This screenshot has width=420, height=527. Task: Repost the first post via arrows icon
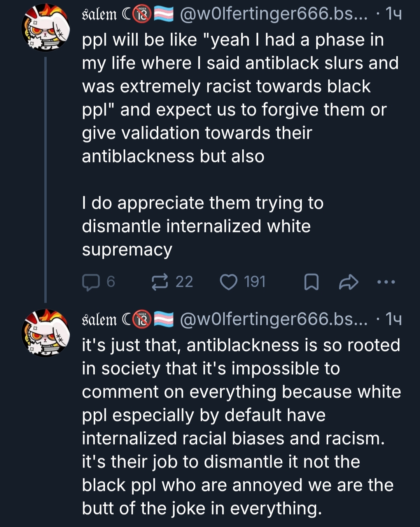click(x=160, y=282)
